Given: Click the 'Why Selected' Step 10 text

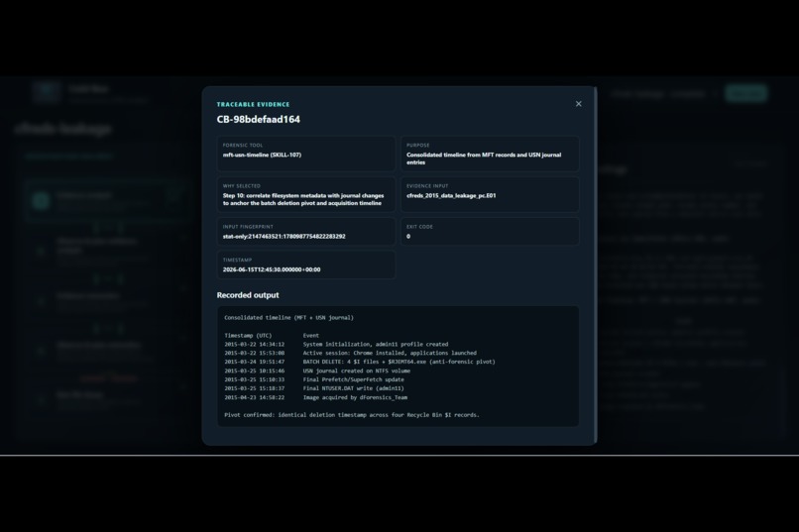Looking at the screenshot, I should 302,199.
